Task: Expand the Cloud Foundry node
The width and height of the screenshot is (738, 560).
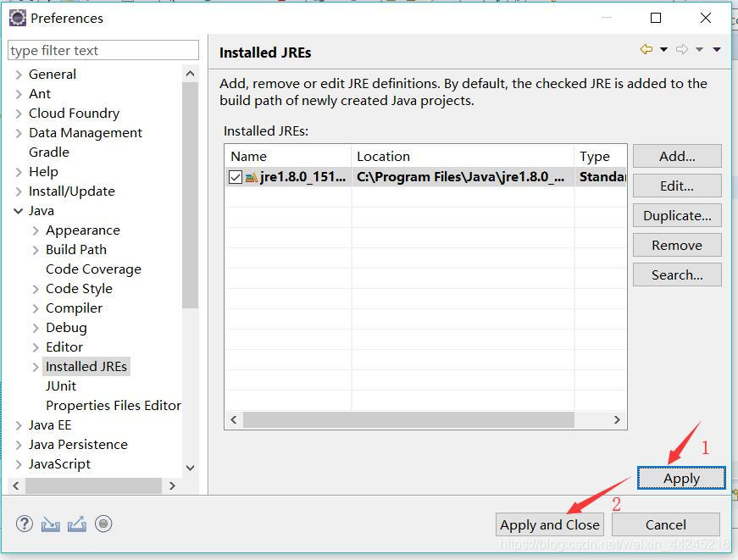Action: pos(19,114)
